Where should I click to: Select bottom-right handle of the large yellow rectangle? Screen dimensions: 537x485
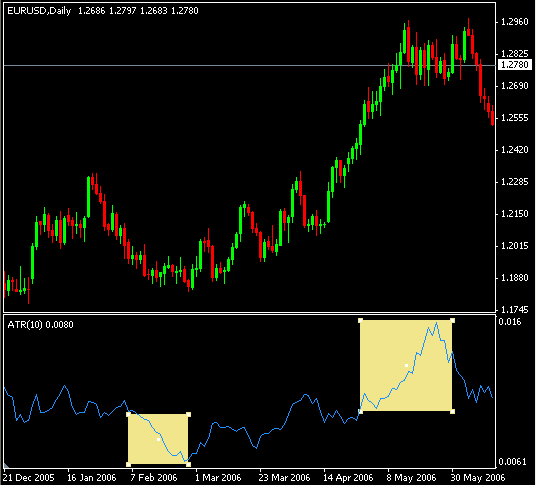[x=452, y=411]
